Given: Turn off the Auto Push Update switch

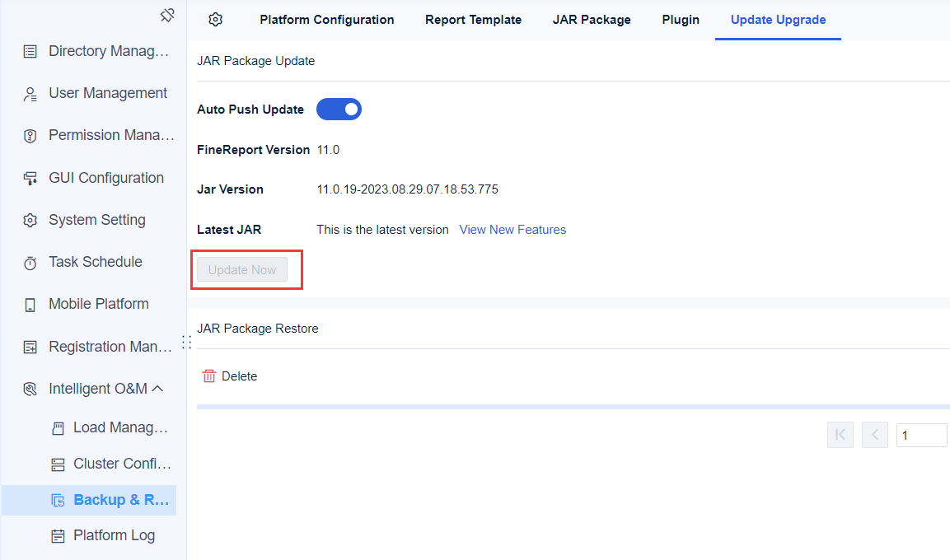Looking at the screenshot, I should point(339,110).
